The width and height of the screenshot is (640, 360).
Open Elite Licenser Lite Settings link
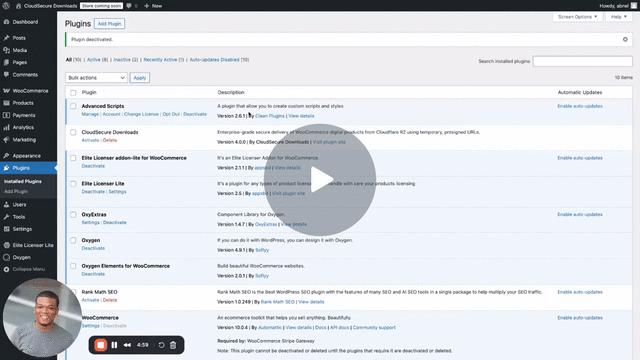click(x=117, y=192)
